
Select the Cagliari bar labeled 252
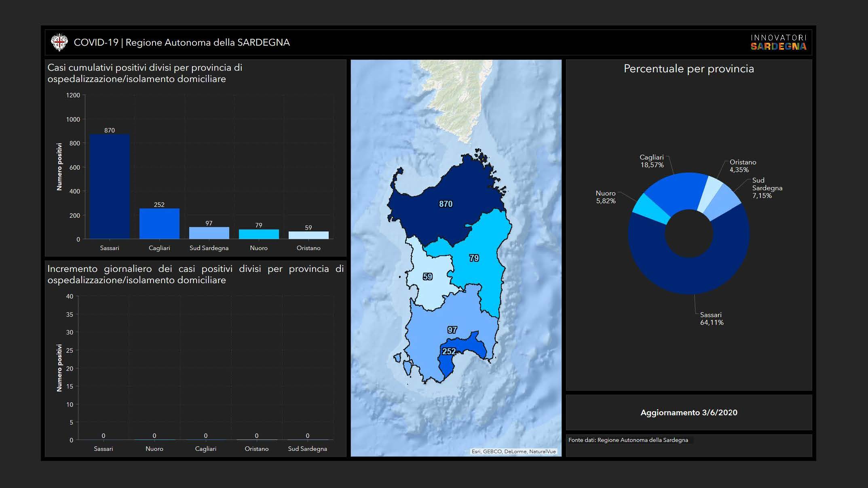159,223
